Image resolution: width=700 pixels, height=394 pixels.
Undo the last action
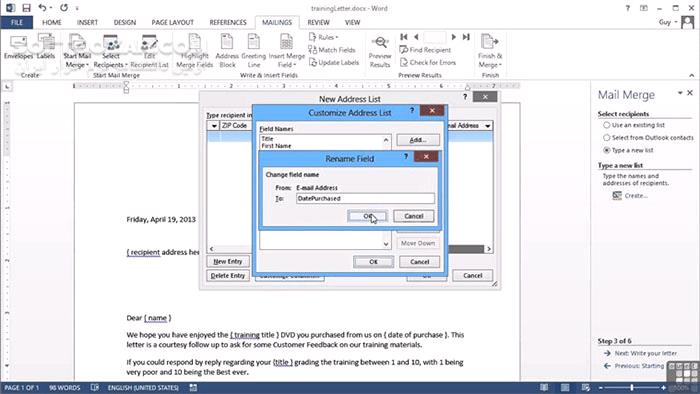pyautogui.click(x=42, y=8)
